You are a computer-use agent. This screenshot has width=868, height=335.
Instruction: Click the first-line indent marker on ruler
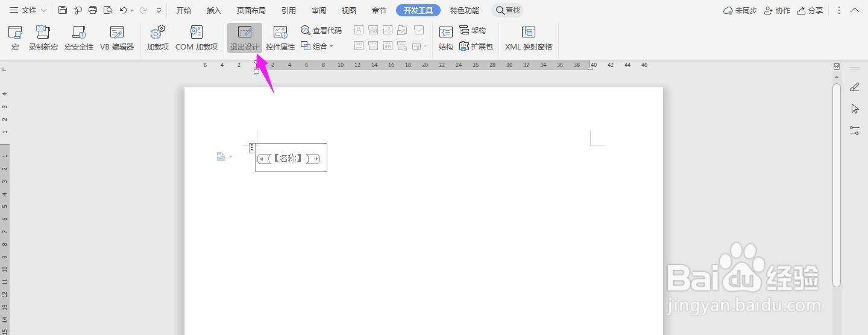pyautogui.click(x=257, y=63)
